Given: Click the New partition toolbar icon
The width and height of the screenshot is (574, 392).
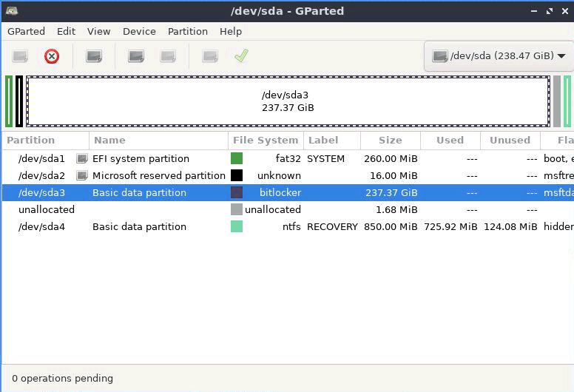Looking at the screenshot, I should point(20,56).
